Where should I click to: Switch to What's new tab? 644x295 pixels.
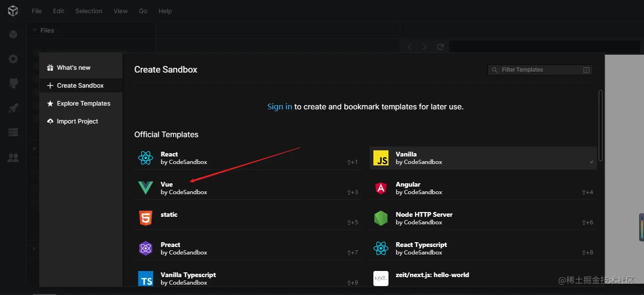[x=81, y=68]
